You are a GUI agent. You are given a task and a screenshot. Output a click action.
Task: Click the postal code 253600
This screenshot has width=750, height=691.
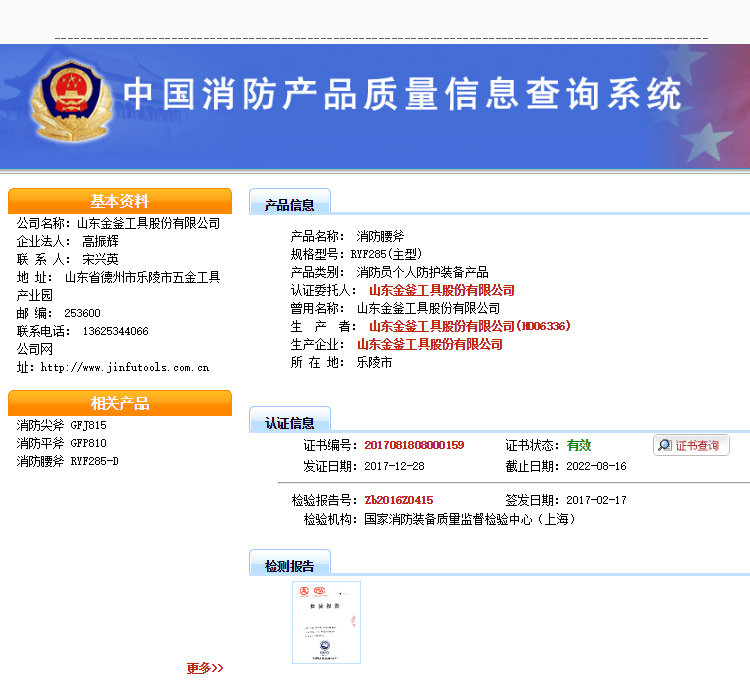82,313
